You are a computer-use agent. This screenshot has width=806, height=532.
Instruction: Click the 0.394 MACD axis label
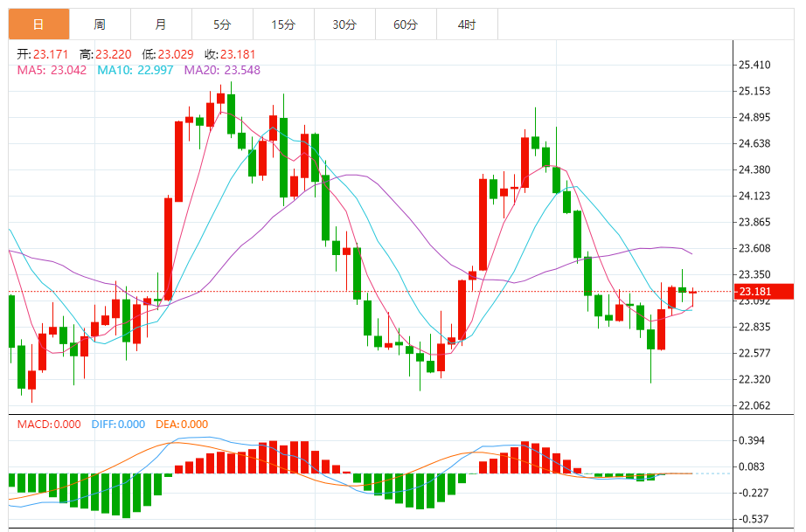pyautogui.click(x=752, y=440)
